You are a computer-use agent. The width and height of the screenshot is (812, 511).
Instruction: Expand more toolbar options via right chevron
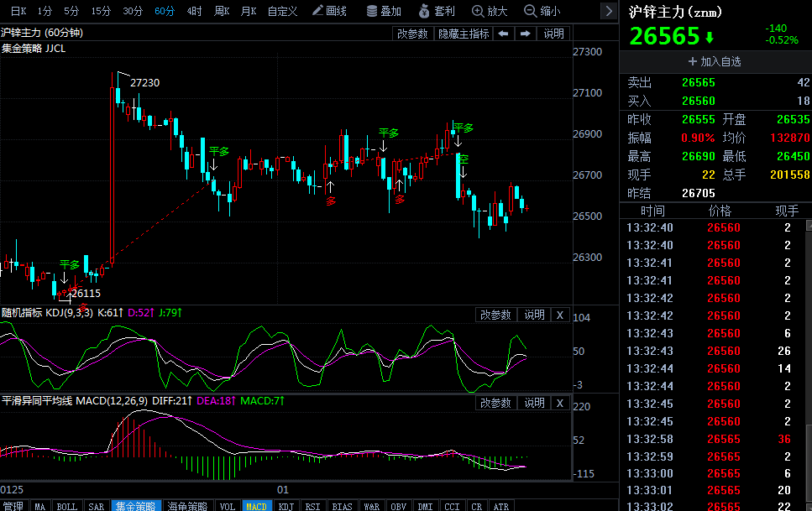coord(609,11)
